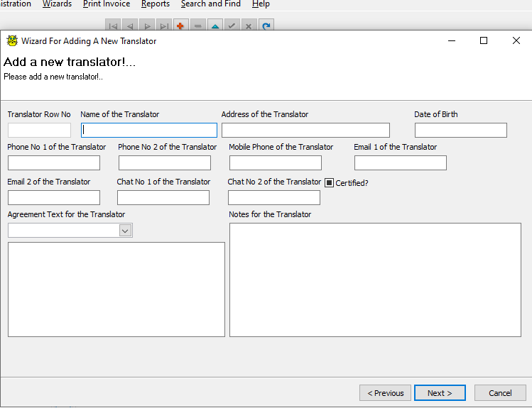Click the agreement text large memo area
The height and width of the screenshot is (408, 532).
tap(116, 290)
